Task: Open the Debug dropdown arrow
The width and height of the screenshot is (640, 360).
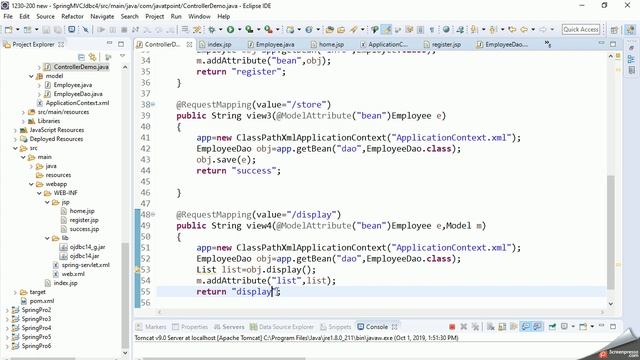Action: 220,29
